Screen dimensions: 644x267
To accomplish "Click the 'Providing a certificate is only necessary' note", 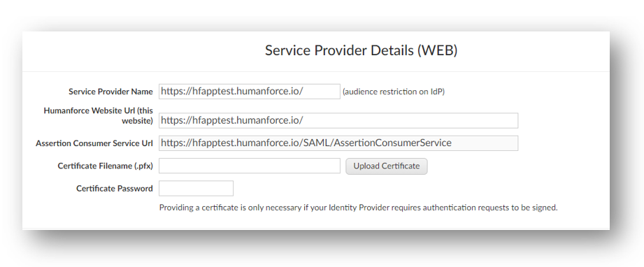I will (358, 208).
